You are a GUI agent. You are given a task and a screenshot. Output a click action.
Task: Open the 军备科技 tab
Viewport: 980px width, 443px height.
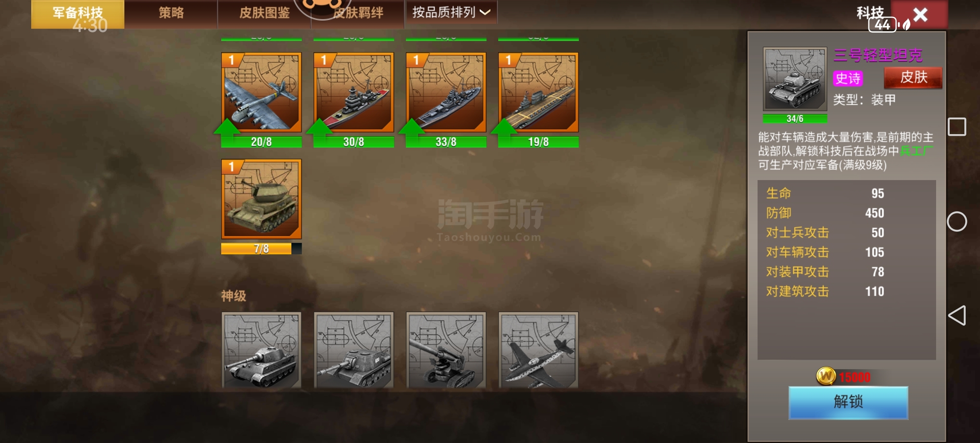pyautogui.click(x=78, y=14)
